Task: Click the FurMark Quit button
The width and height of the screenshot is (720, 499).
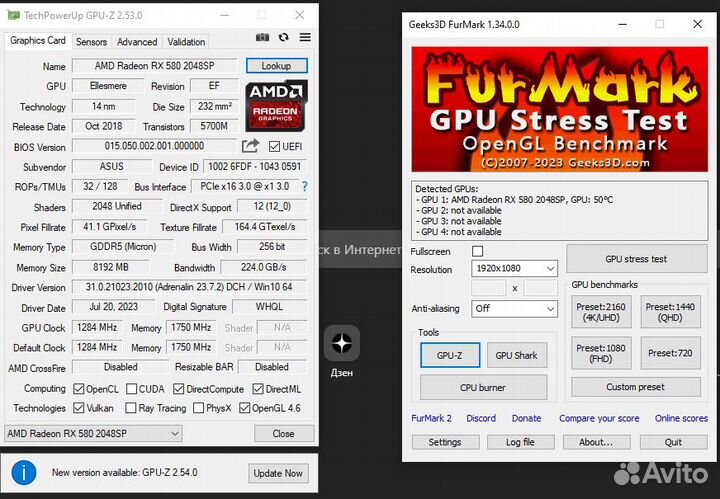Action: [x=673, y=442]
